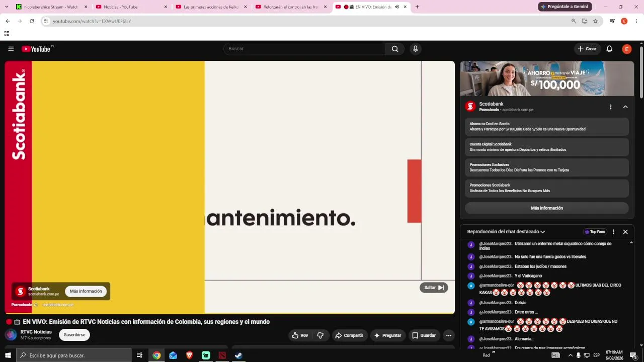Screen dimensions: 644x362
Task: Open chat options three-dot menu
Action: pyautogui.click(x=613, y=232)
